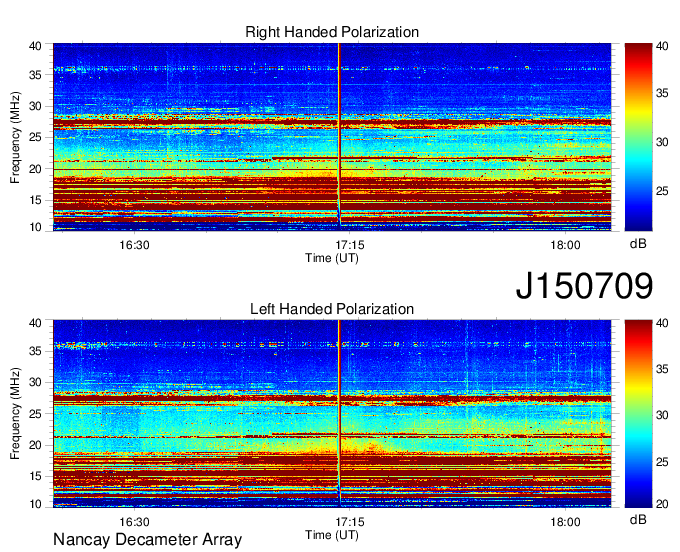Screen dimensions: 680x552
Task: Click the 20 MHz tick on upper plot
Action: [35, 169]
